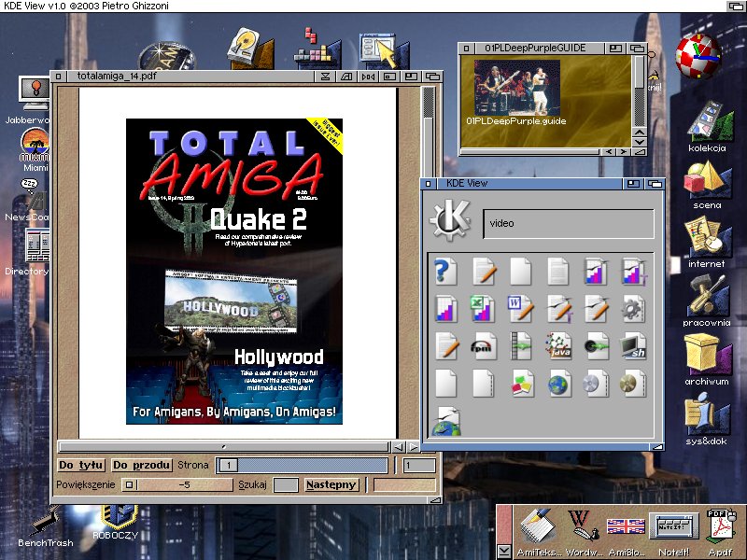
Task: Select the rpm package file icon
Action: (x=482, y=346)
